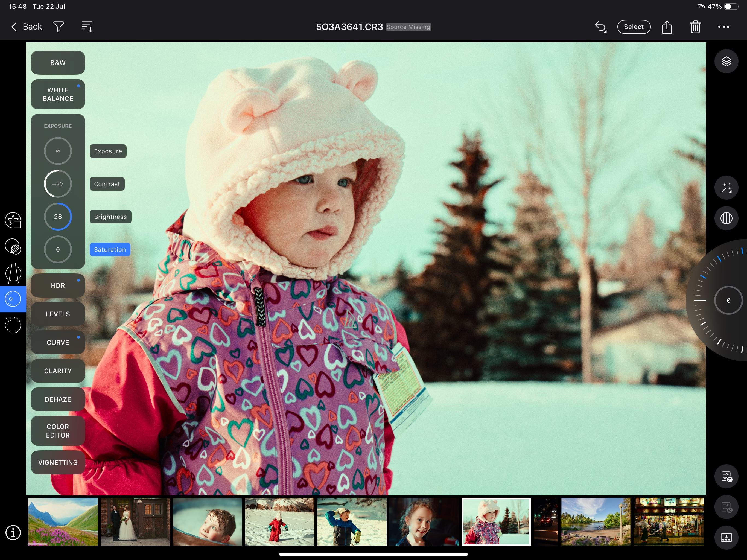The image size is (747, 560).
Task: Select the Saturation dial under Brightness
Action: (x=58, y=249)
